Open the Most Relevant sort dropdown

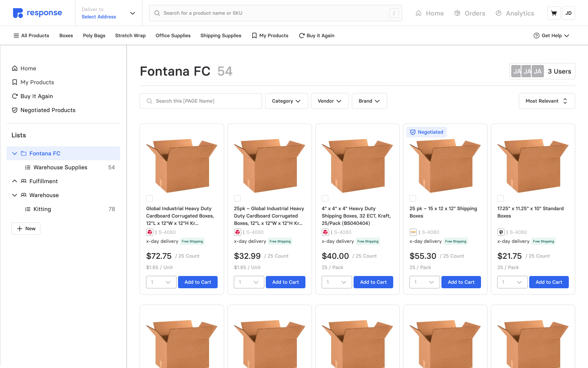547,101
